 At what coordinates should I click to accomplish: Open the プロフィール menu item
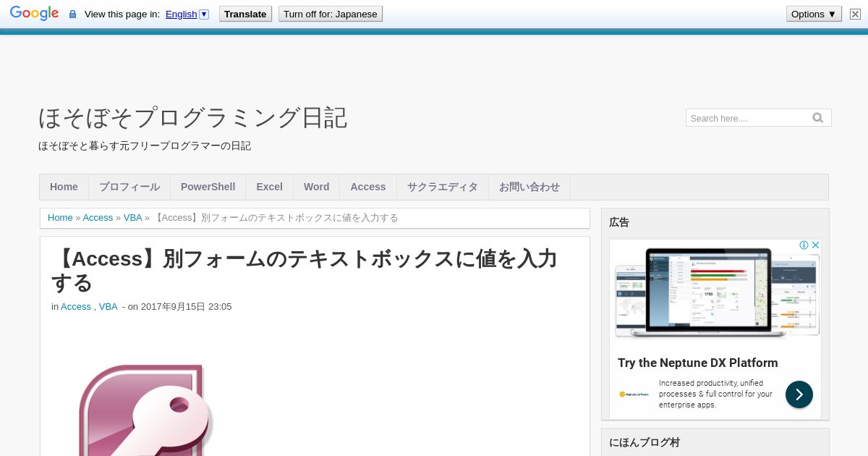[129, 187]
